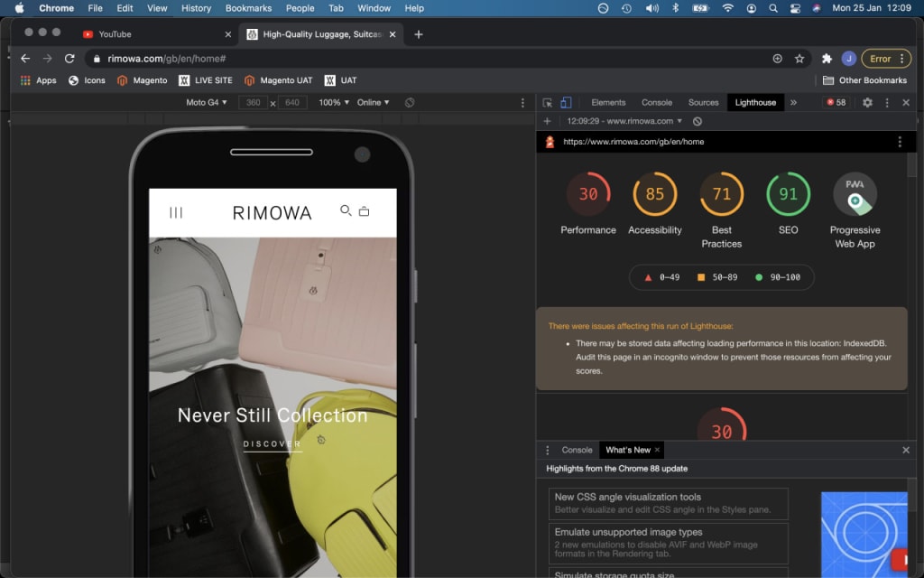Open DevTools settings gear
This screenshot has height=578, width=924.
pos(867,103)
